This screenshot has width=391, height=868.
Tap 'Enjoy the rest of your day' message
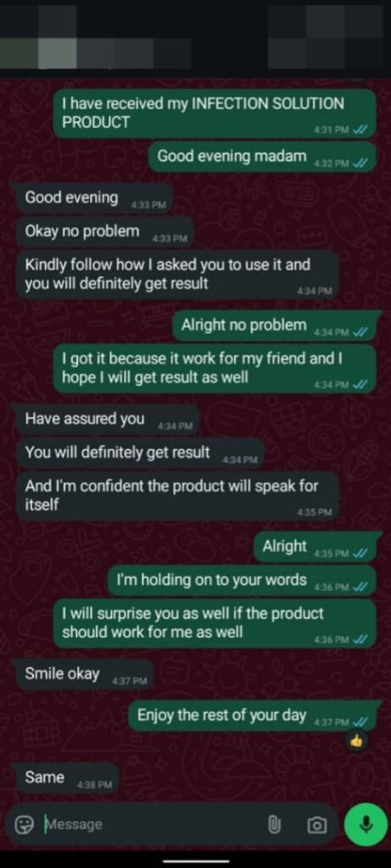[x=252, y=715]
